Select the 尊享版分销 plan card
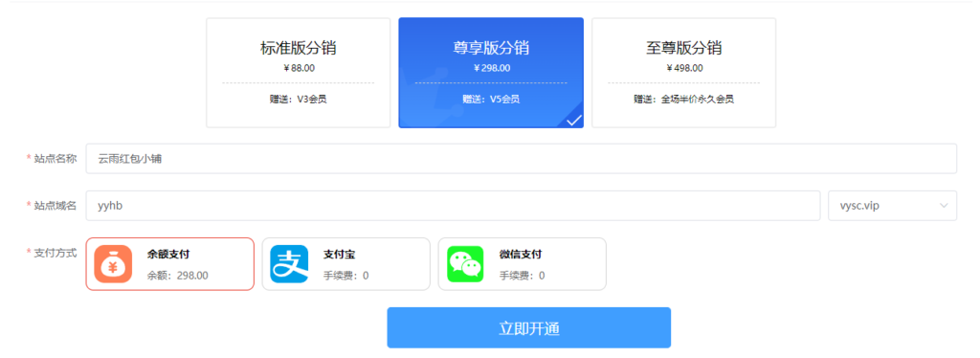The height and width of the screenshot is (358, 980). [491, 73]
